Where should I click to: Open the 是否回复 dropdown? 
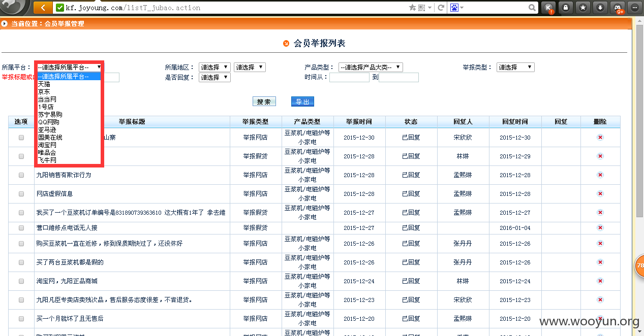[215, 78]
